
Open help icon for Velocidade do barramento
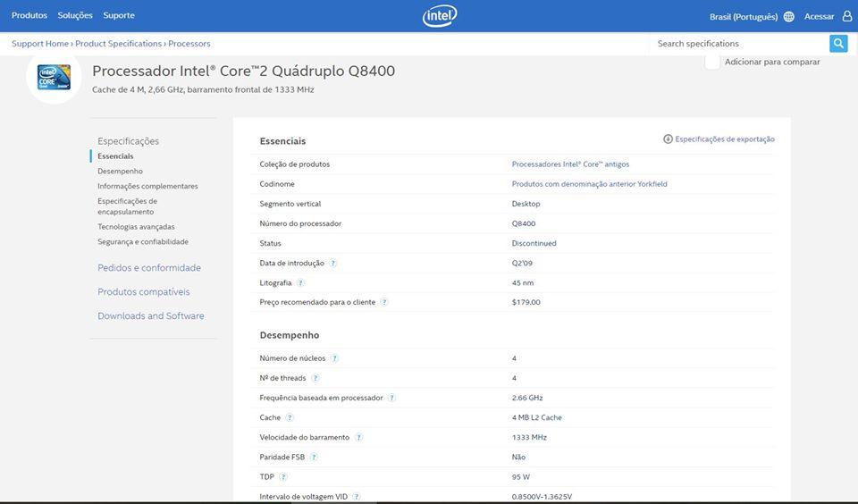click(x=358, y=437)
